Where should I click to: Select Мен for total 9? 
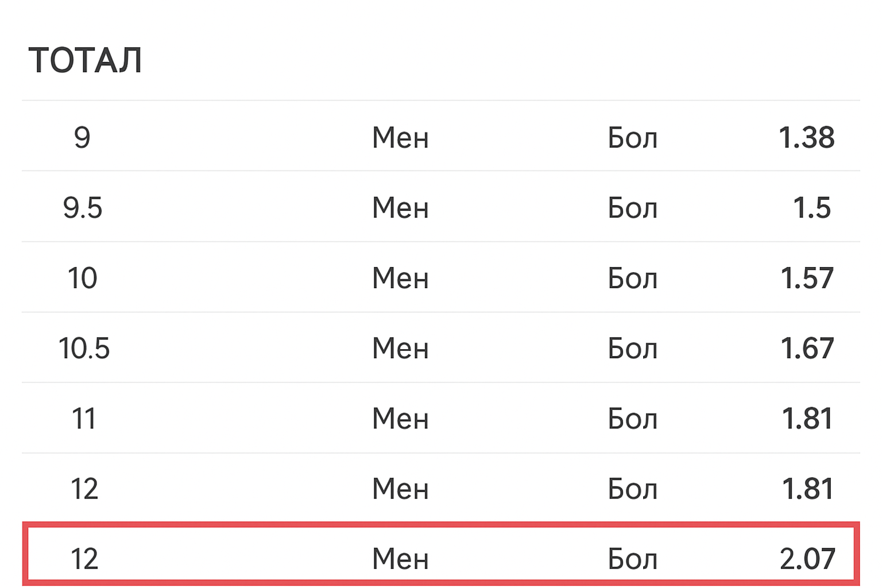click(400, 138)
